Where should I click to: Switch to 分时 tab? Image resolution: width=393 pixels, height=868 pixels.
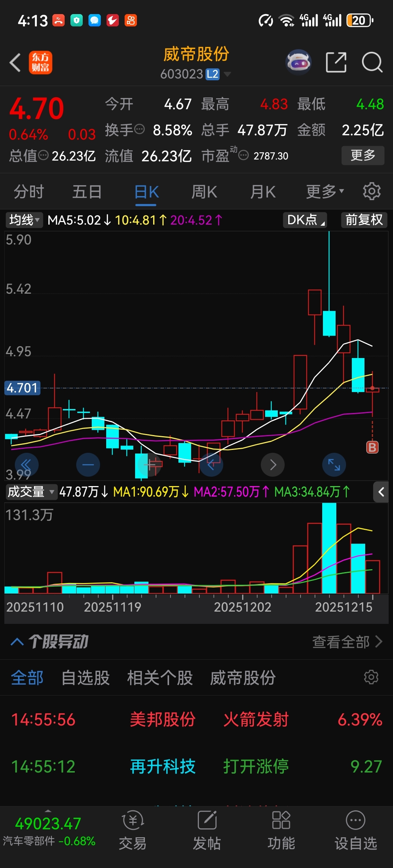pos(29,191)
